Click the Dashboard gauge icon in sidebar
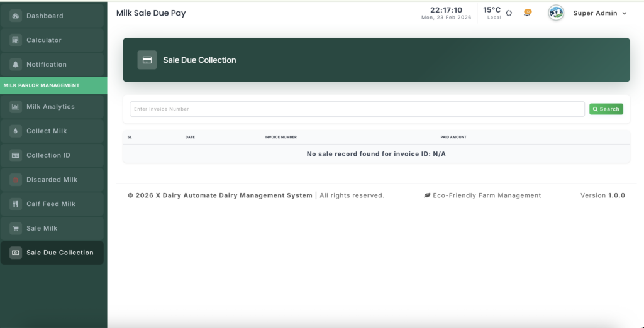 tap(16, 16)
